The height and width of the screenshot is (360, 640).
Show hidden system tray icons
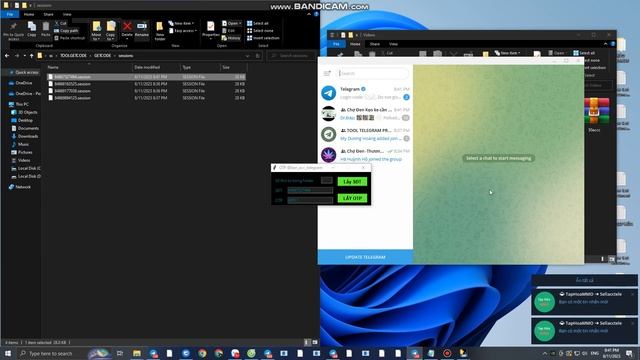[544, 353]
